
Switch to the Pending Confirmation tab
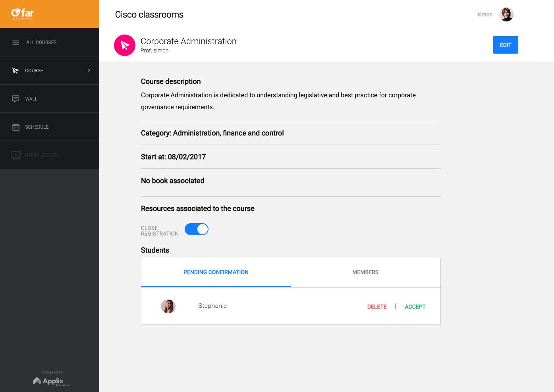[x=216, y=272]
